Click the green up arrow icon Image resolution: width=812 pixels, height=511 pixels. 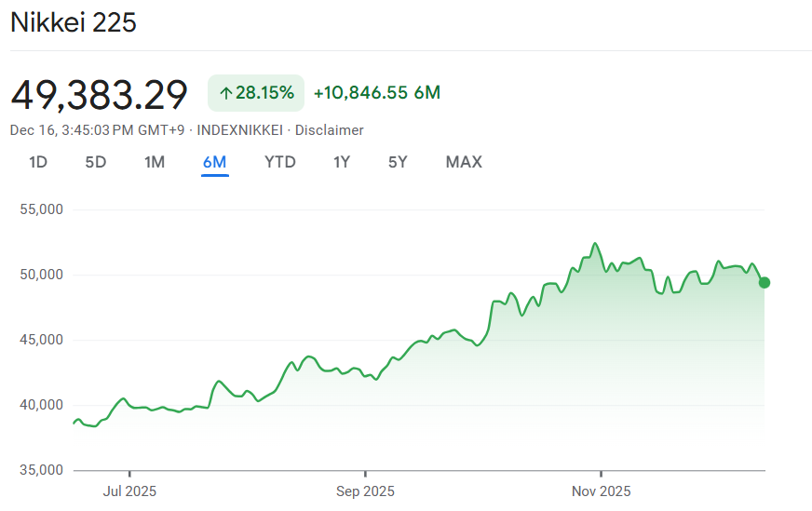point(225,93)
